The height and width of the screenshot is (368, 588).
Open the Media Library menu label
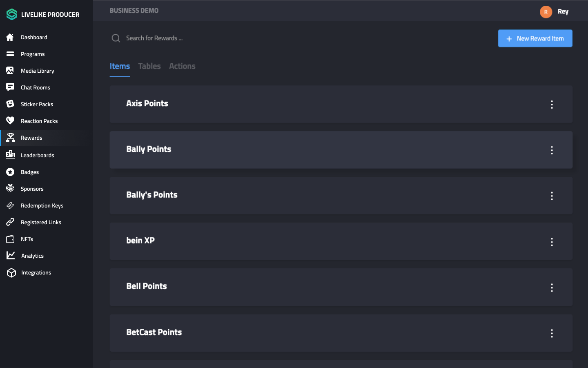(38, 71)
